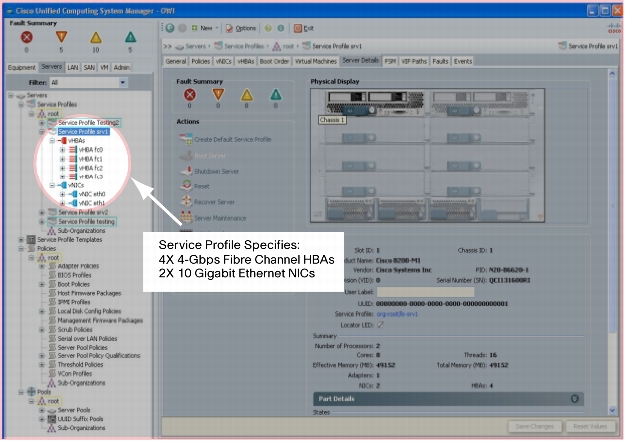The width and height of the screenshot is (625, 441).
Task: Click the green Back navigation toolbar icon
Action: 170,28
